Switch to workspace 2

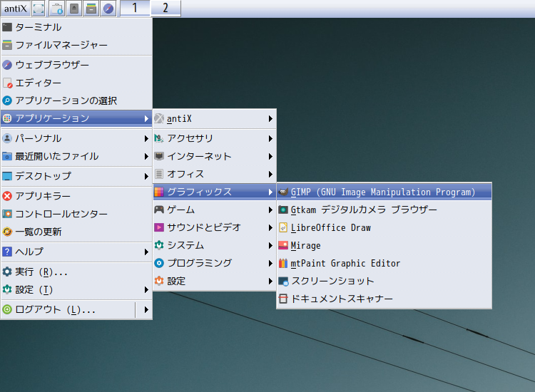coord(165,8)
